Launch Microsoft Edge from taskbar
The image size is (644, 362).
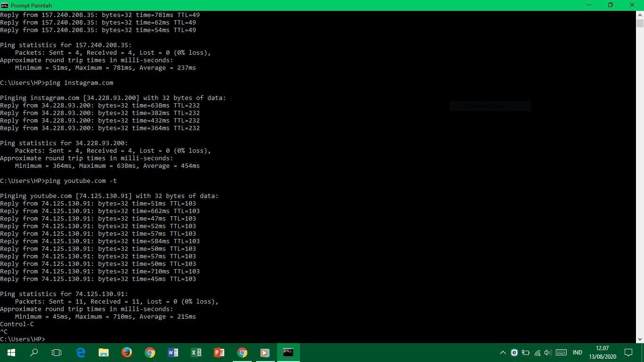(x=81, y=353)
